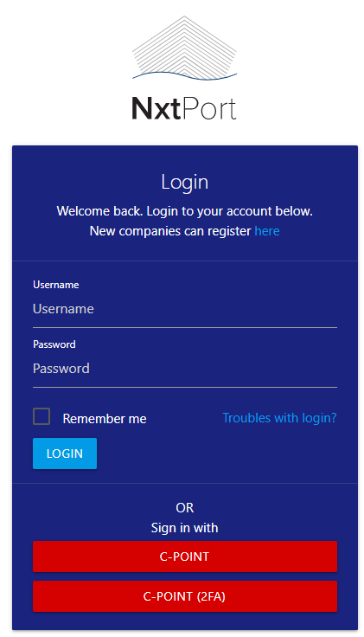Click the blue LOGIN button

coord(65,454)
